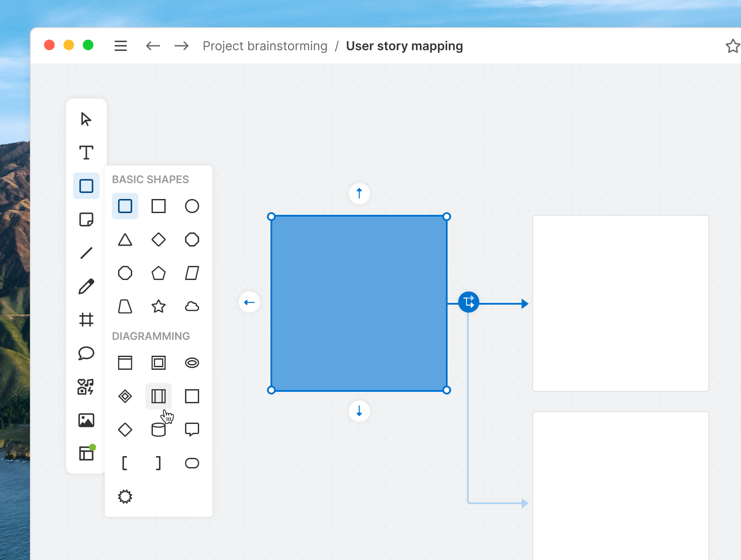Open Project brainstorming breadcrumb

(265, 46)
